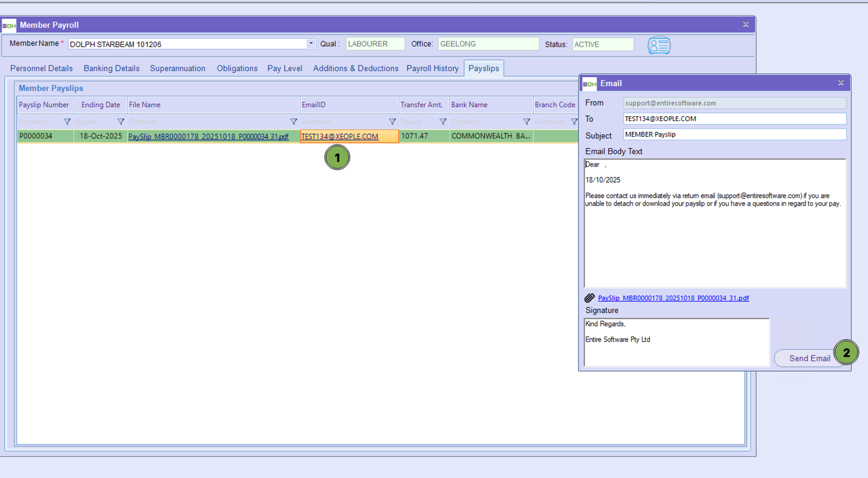
Task: Click filter icon in Payslip Number column
Action: (67, 122)
